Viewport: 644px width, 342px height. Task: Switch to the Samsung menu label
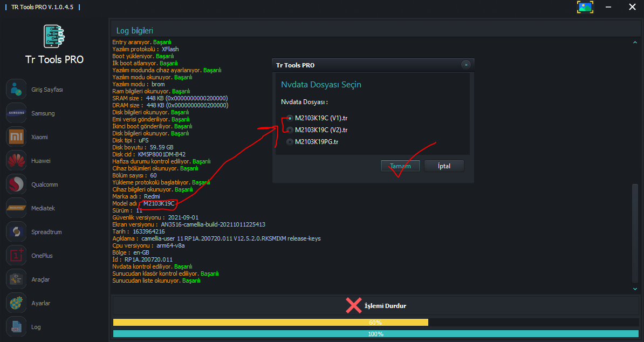(43, 113)
